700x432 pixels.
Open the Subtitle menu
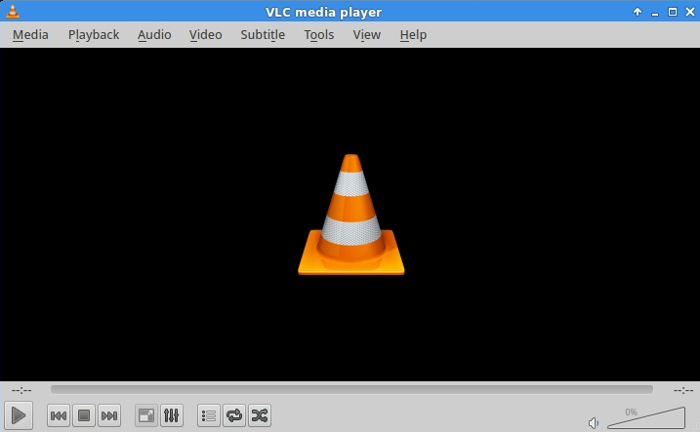(x=262, y=35)
